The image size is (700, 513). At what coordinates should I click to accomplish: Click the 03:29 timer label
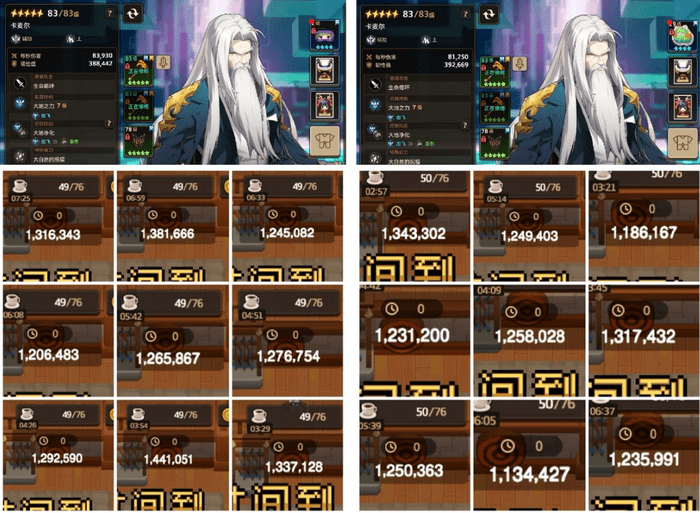tap(260, 429)
